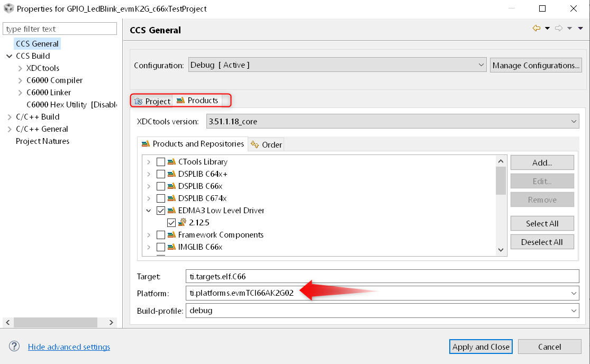
Task: Click the Add... button
Action: (x=542, y=162)
